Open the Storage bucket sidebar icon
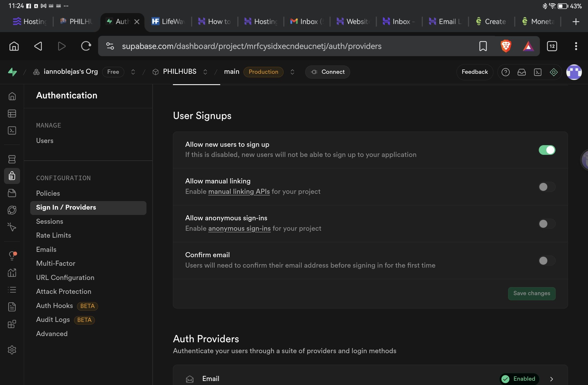Viewport: 588px width, 385px height. coord(12,193)
